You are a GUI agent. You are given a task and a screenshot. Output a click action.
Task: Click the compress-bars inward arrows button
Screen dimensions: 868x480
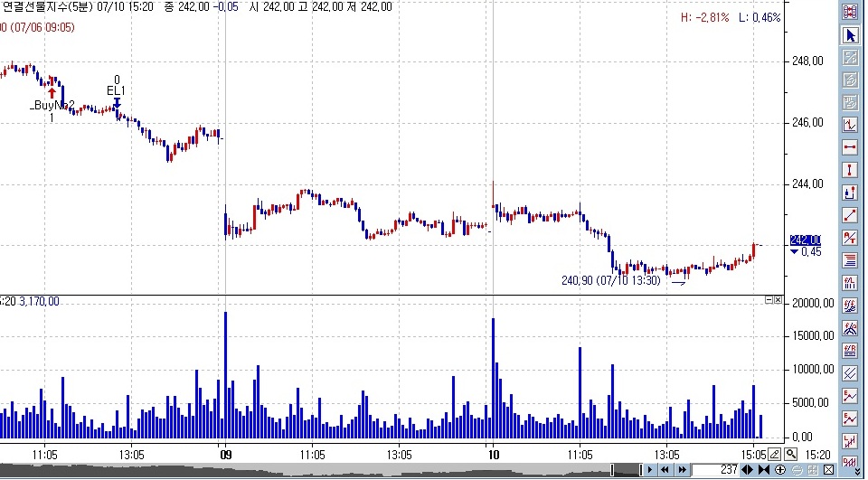tap(763, 470)
